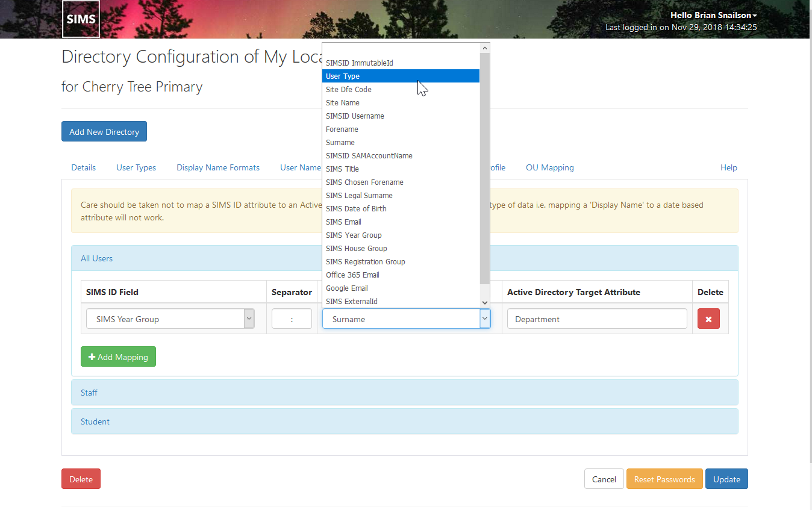Viewport: 812px width, 510px height.
Task: Pick Site Dfe Code option
Action: 401,89
